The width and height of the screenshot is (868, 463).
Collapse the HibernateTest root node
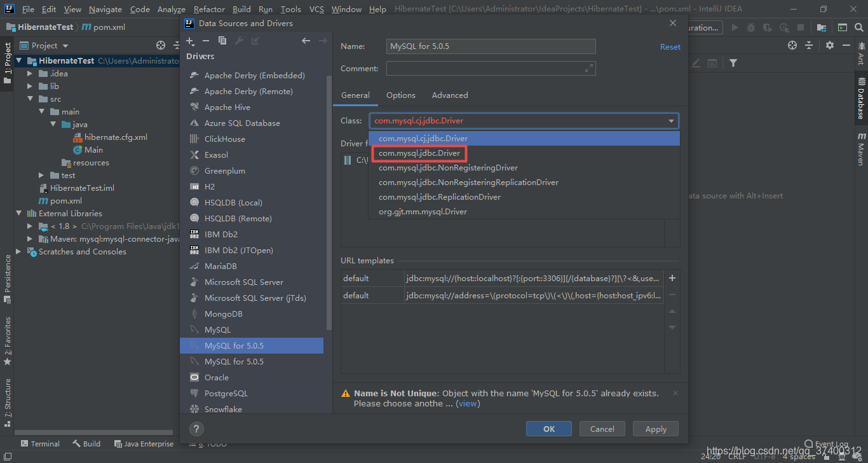[19, 61]
